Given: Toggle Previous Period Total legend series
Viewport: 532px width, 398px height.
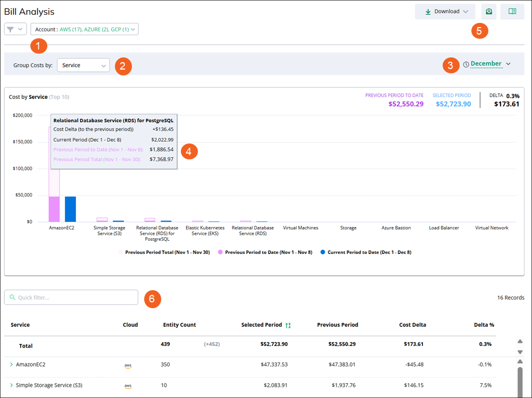Looking at the screenshot, I should coord(165,252).
